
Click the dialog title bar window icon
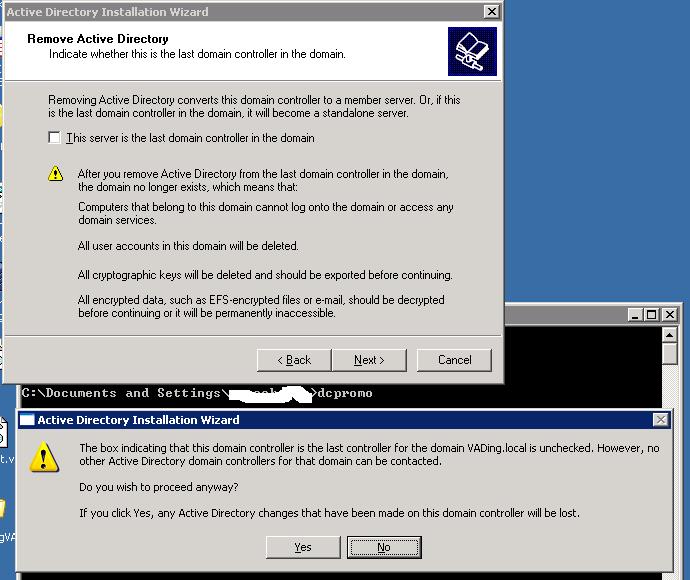click(27, 420)
